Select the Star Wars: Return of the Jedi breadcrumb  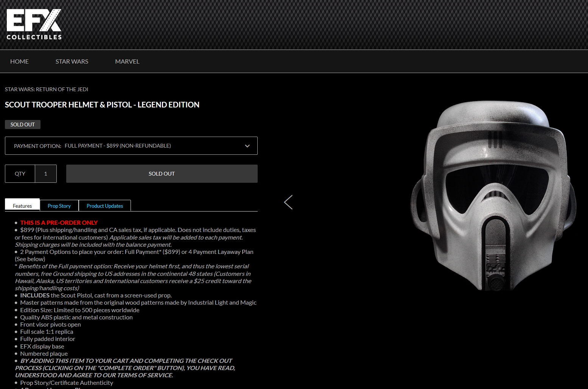point(47,89)
